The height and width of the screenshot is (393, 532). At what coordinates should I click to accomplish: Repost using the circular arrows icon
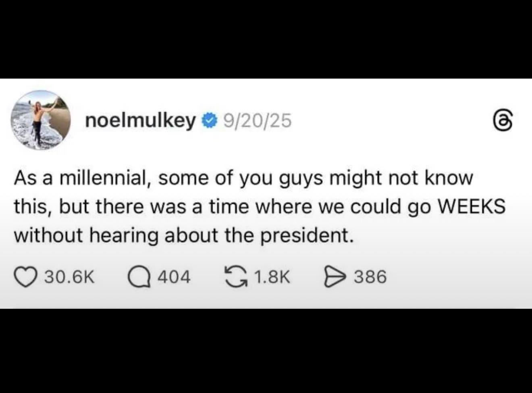pyautogui.click(x=237, y=277)
